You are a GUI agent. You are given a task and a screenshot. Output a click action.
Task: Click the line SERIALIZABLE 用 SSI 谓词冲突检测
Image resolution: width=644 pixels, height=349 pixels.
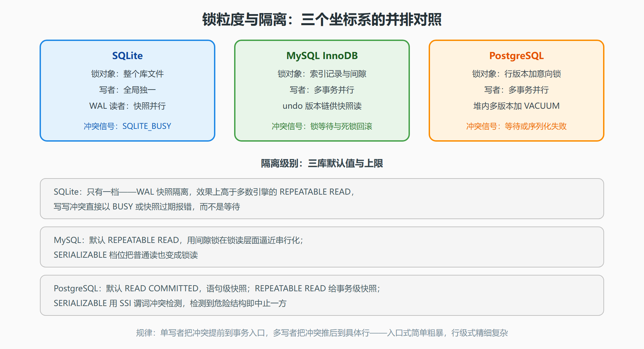[170, 303]
